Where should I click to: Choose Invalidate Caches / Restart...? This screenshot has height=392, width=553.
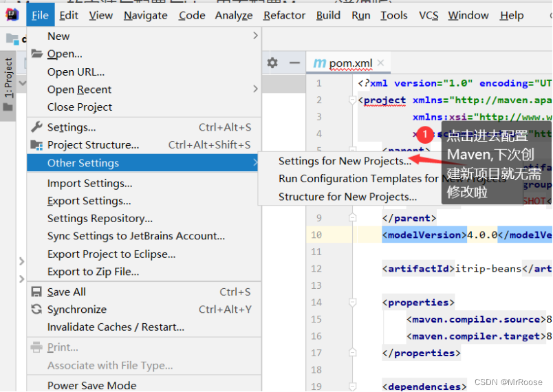[x=144, y=327]
